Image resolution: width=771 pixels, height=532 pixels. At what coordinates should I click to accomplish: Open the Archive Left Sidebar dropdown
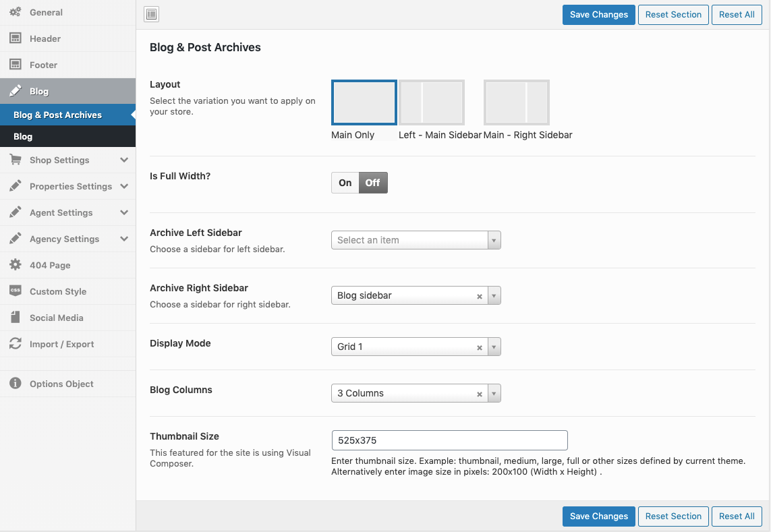click(416, 240)
